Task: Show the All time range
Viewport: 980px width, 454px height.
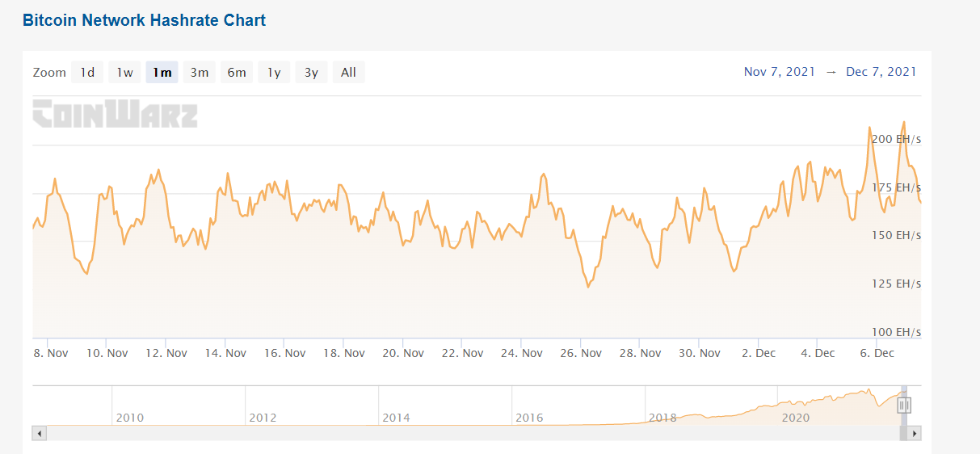Action: pyautogui.click(x=348, y=73)
